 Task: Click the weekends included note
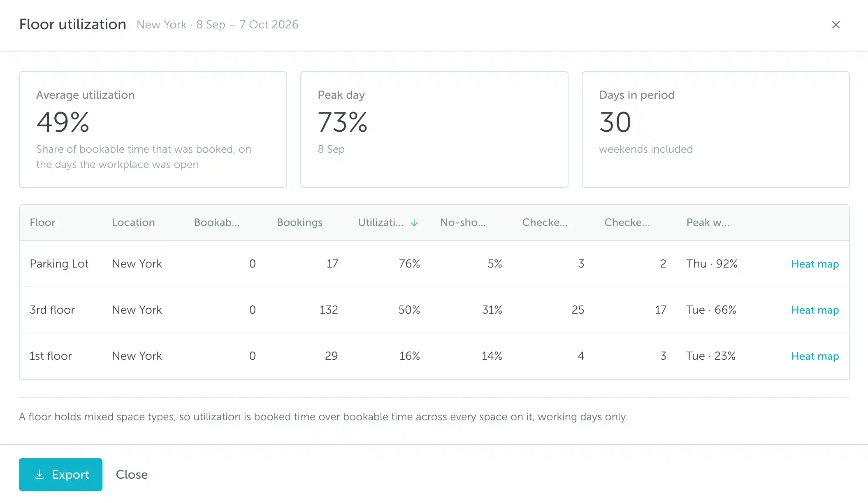point(646,149)
